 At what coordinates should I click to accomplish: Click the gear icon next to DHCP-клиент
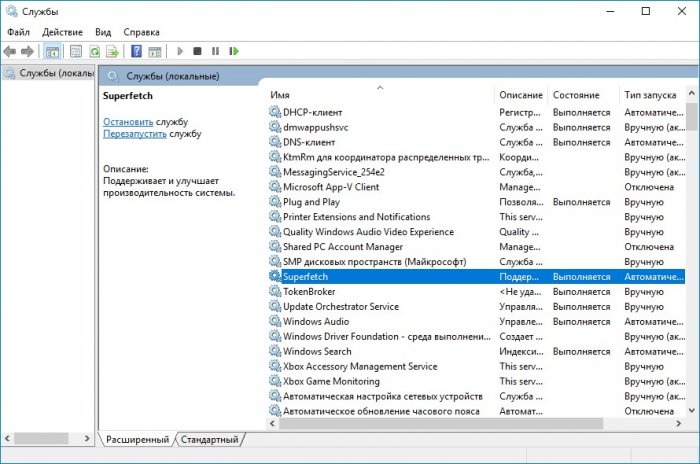pyautogui.click(x=275, y=112)
